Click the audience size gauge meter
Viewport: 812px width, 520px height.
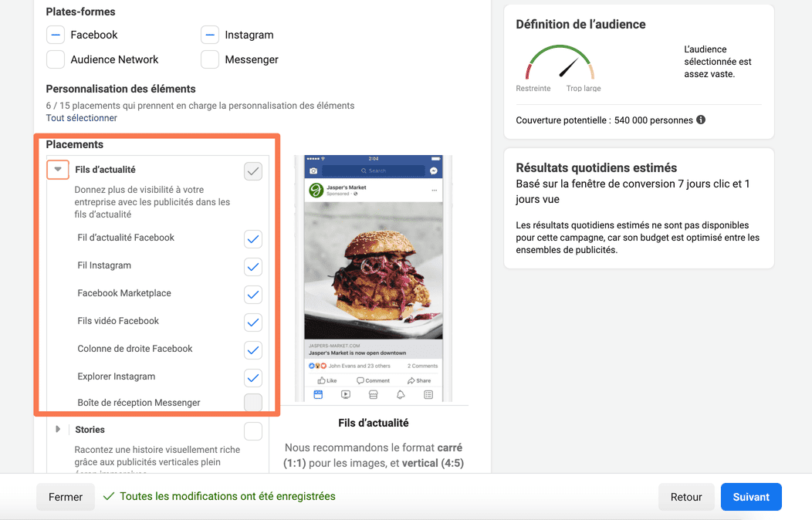(x=560, y=65)
